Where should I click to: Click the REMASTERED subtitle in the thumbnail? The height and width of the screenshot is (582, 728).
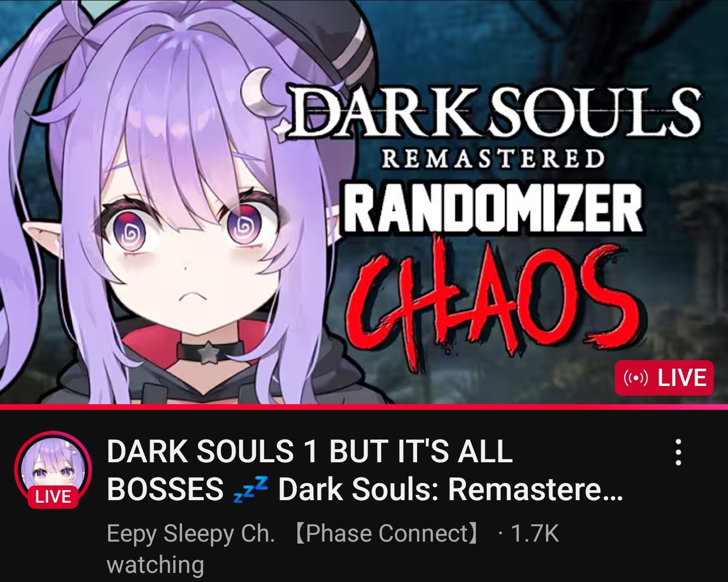point(493,159)
